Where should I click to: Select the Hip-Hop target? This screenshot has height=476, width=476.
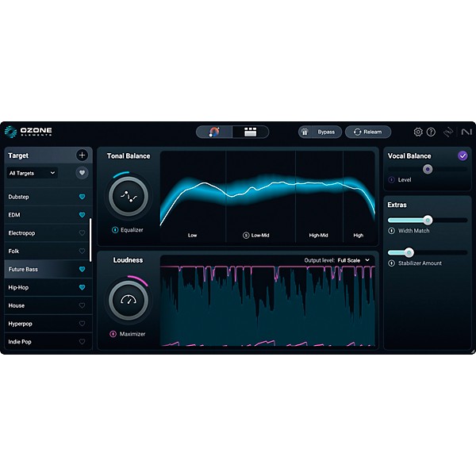tap(48, 287)
